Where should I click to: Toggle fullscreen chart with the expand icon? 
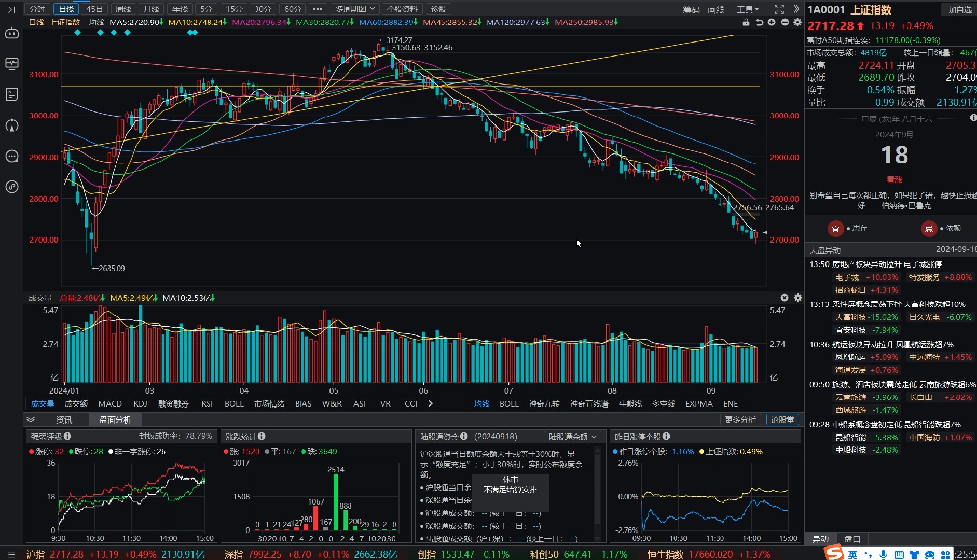click(x=779, y=9)
